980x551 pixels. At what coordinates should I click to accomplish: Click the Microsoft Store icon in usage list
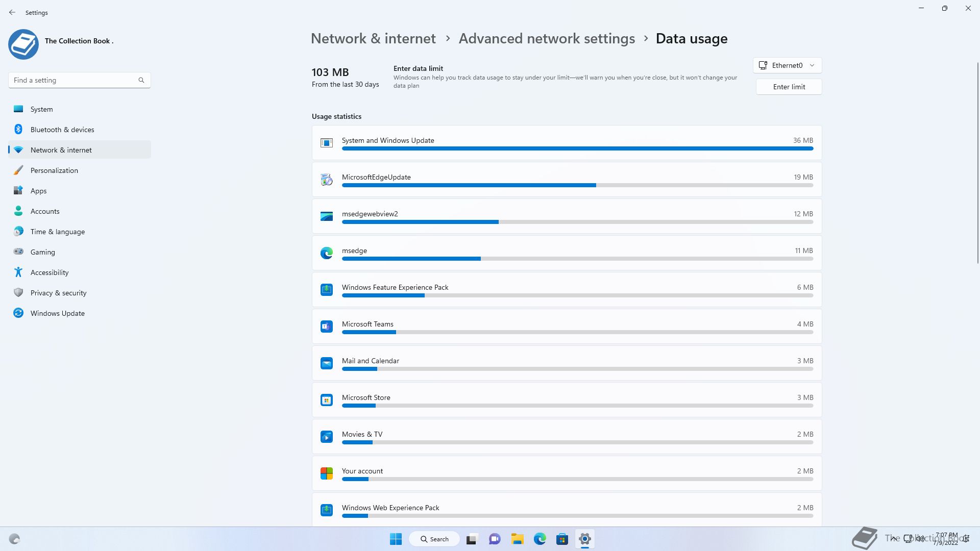pyautogui.click(x=327, y=400)
